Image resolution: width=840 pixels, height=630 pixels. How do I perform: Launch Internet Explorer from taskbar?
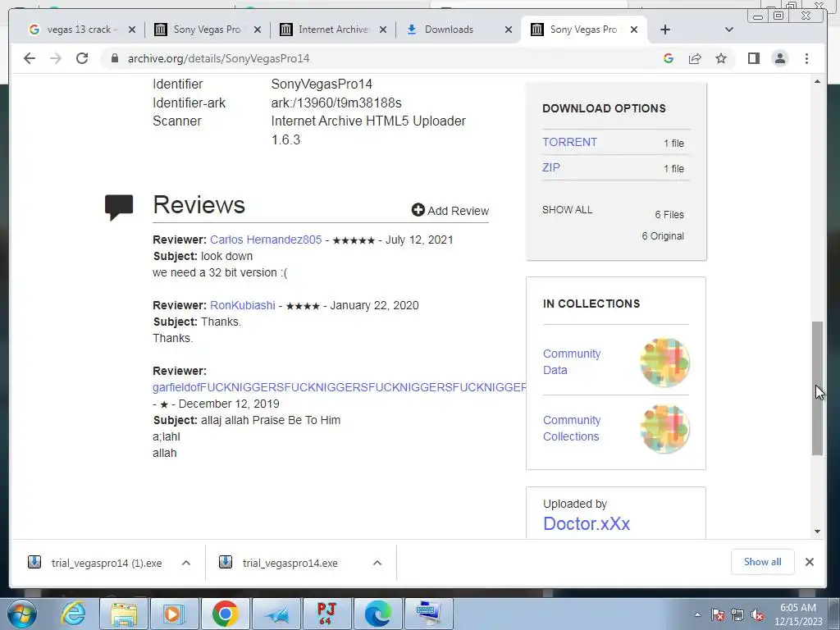[73, 614]
